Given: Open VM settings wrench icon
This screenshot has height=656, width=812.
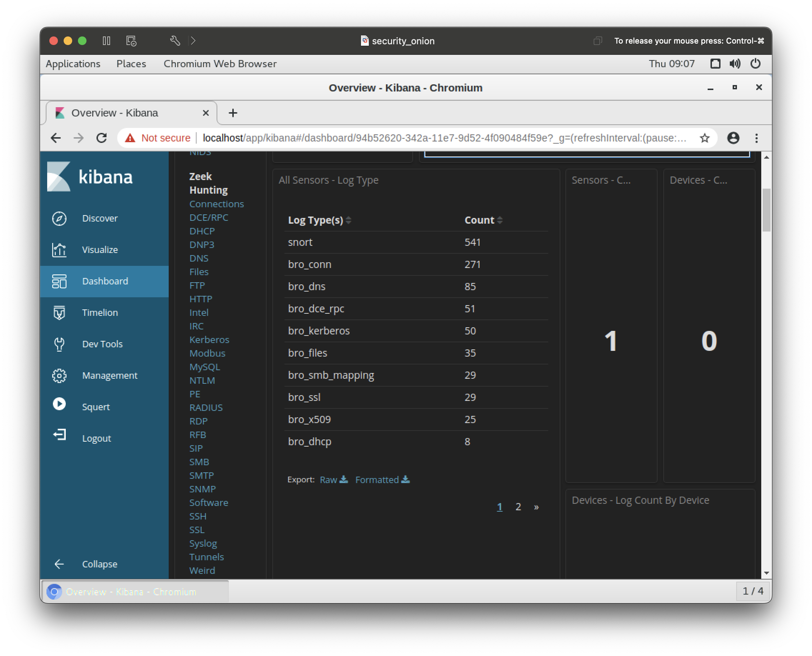Looking at the screenshot, I should (x=175, y=40).
